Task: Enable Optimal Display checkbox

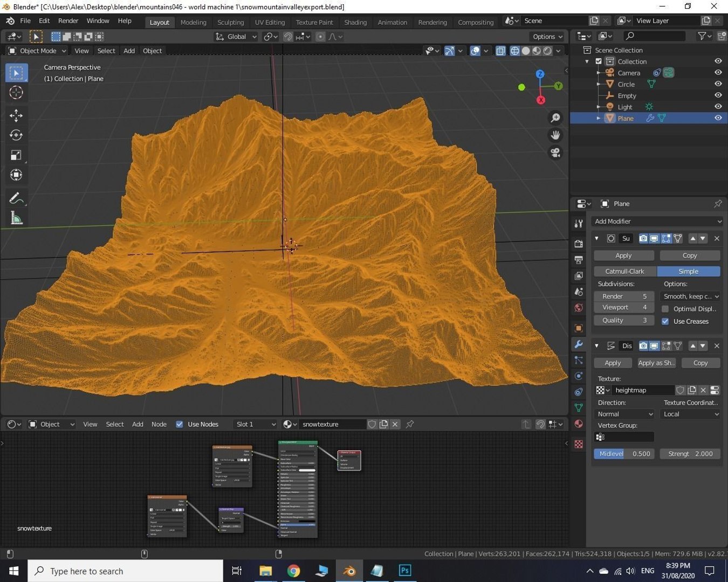Action: click(x=665, y=309)
